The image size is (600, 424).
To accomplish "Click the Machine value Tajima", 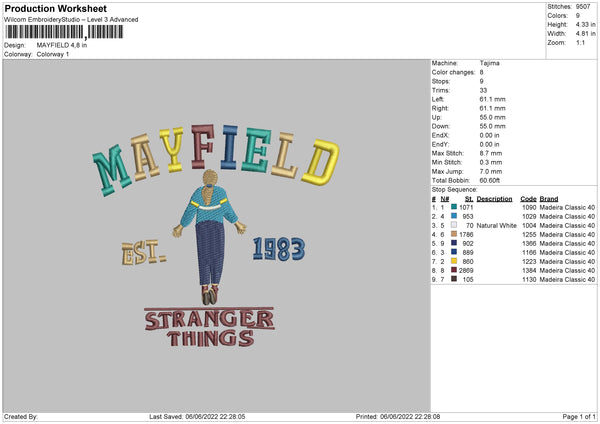I will [489, 63].
